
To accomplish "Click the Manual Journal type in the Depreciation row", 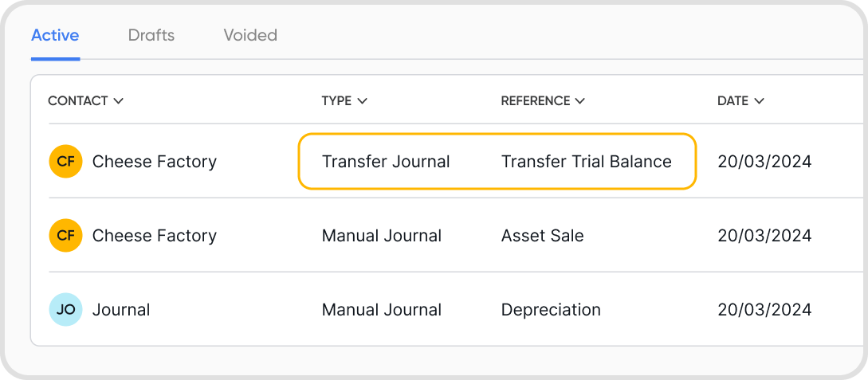I will coord(382,310).
